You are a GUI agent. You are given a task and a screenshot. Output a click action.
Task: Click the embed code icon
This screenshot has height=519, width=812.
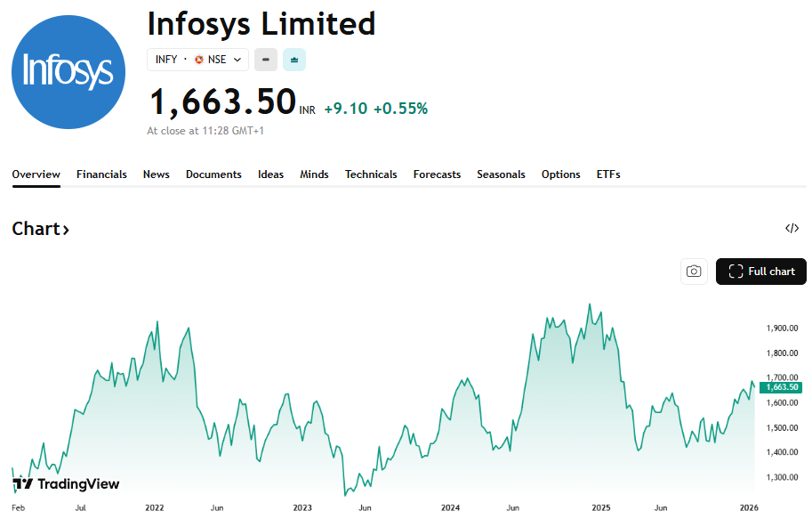coord(792,229)
